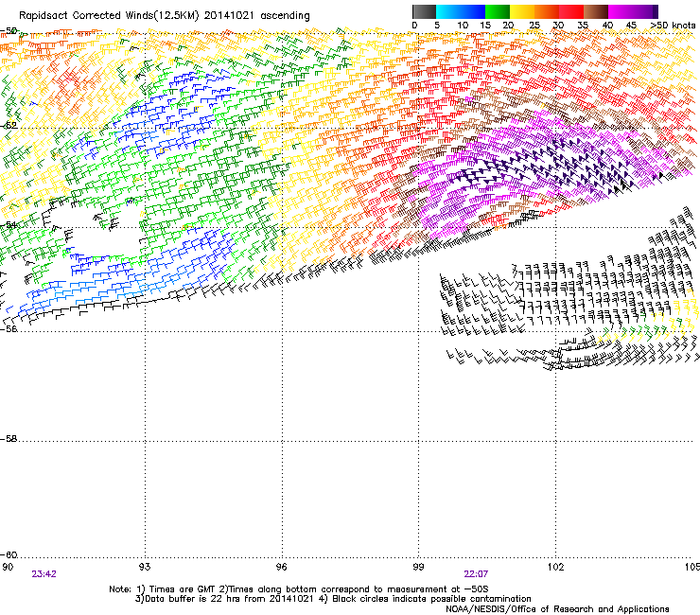The width and height of the screenshot is (700, 615).
Task: Click the orange 25-30 knots legend swatch
Action: point(547,11)
